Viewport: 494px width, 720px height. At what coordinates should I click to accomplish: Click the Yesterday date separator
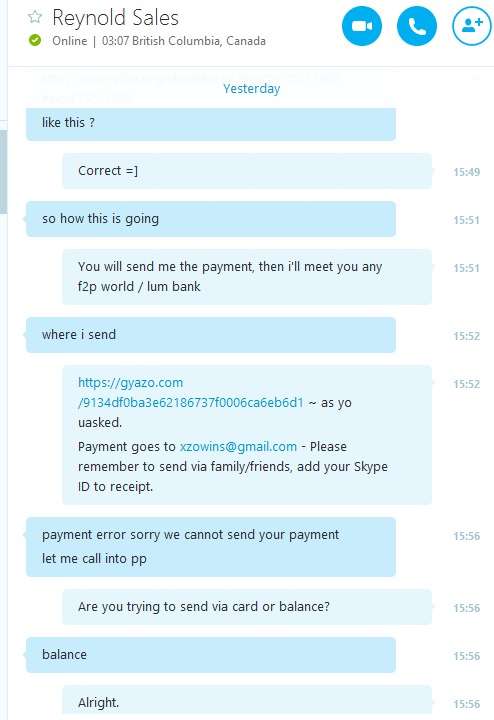(252, 89)
